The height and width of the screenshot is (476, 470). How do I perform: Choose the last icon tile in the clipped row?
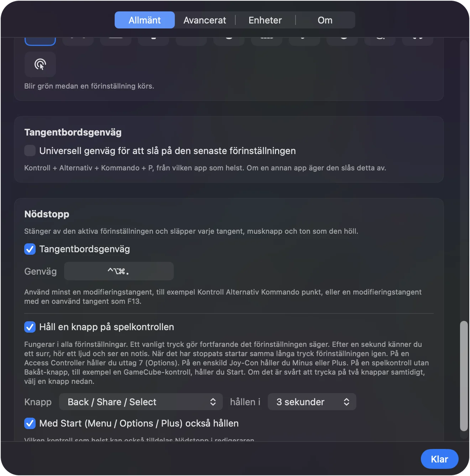tap(418, 41)
